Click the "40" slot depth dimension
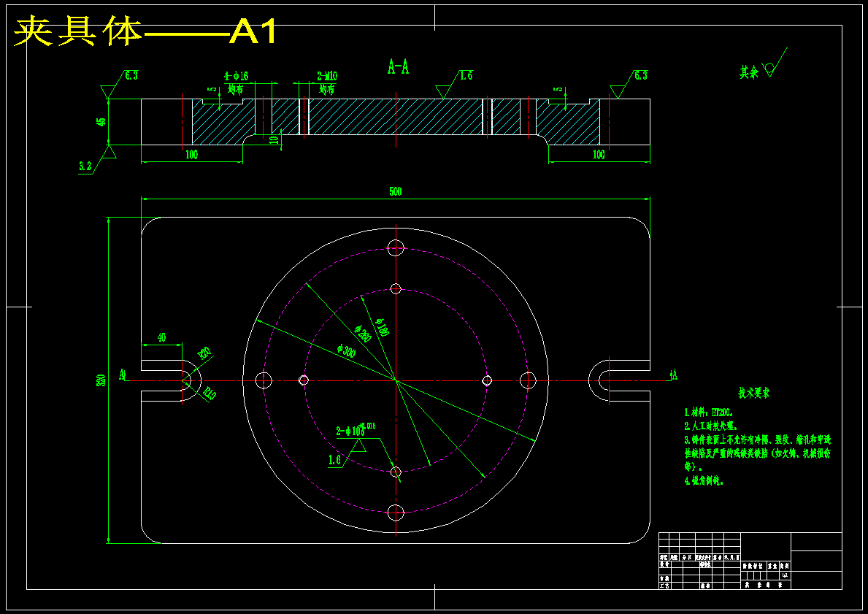 (x=161, y=337)
